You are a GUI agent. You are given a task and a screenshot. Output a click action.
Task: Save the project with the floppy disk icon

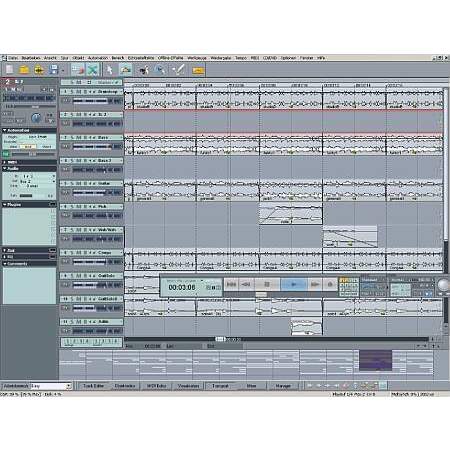coord(53,70)
